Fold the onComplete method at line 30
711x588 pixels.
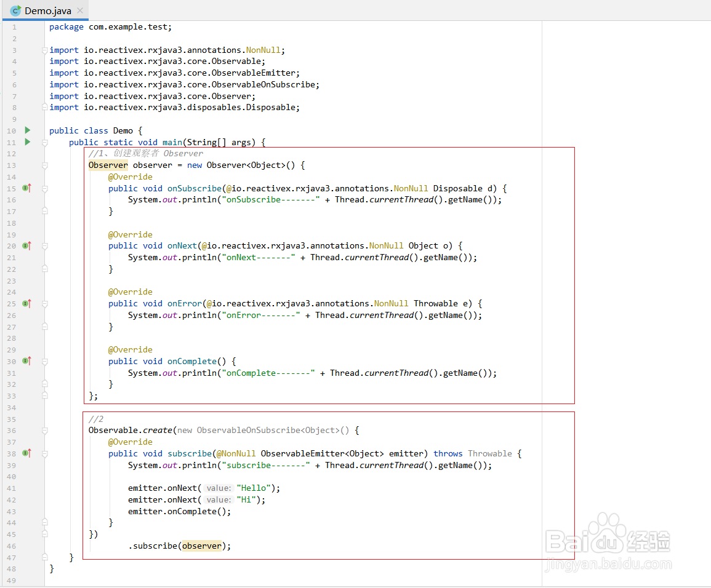click(x=44, y=362)
